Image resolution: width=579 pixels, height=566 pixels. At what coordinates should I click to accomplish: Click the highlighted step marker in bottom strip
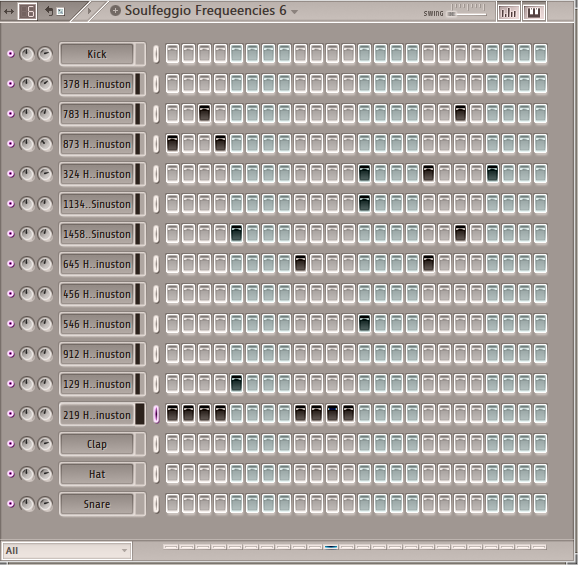click(x=331, y=547)
